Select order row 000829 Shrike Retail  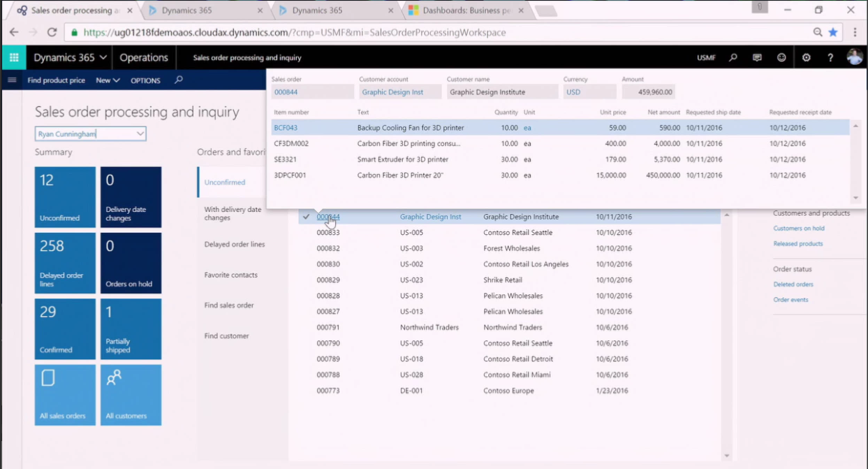click(510, 280)
